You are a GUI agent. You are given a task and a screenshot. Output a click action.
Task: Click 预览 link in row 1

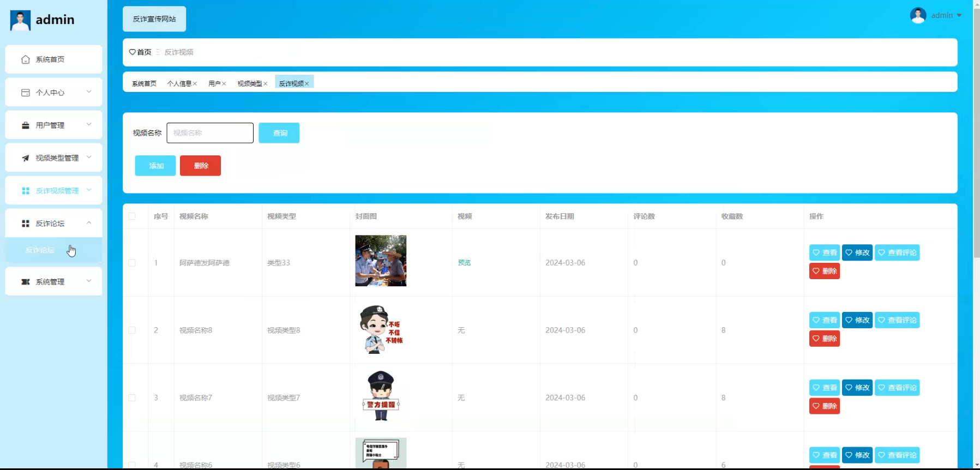tap(464, 263)
